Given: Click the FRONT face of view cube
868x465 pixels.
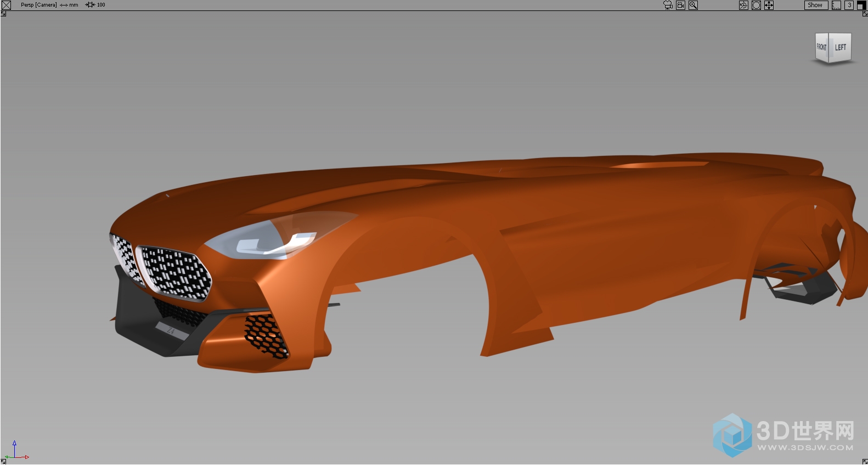Looking at the screenshot, I should coord(821,47).
